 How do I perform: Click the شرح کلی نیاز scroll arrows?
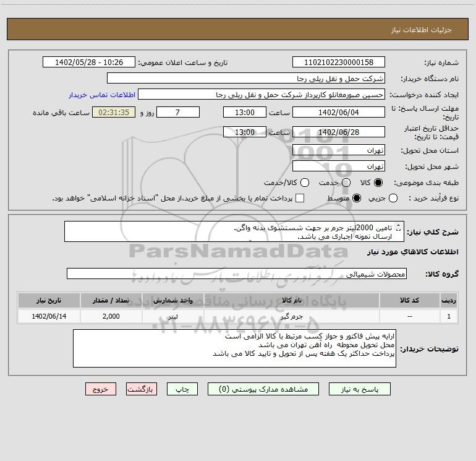[x=399, y=228]
